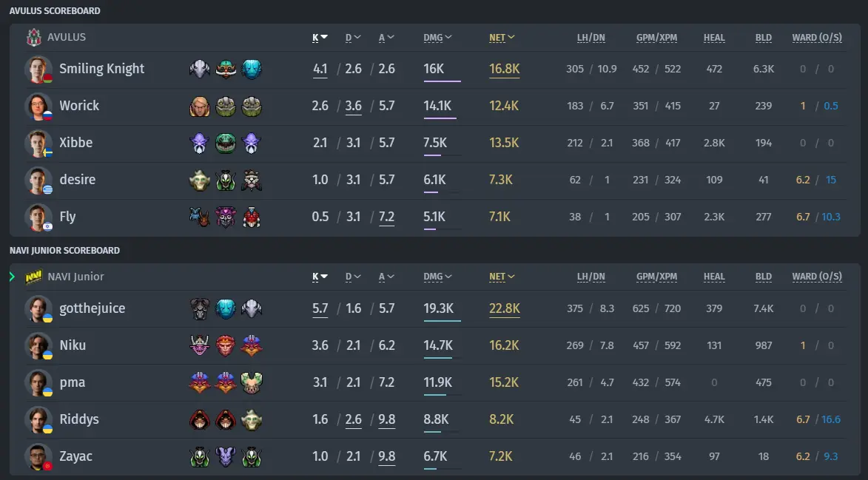Sort NAVI Junior scoreboard by D column
The width and height of the screenshot is (868, 480).
pyautogui.click(x=353, y=277)
